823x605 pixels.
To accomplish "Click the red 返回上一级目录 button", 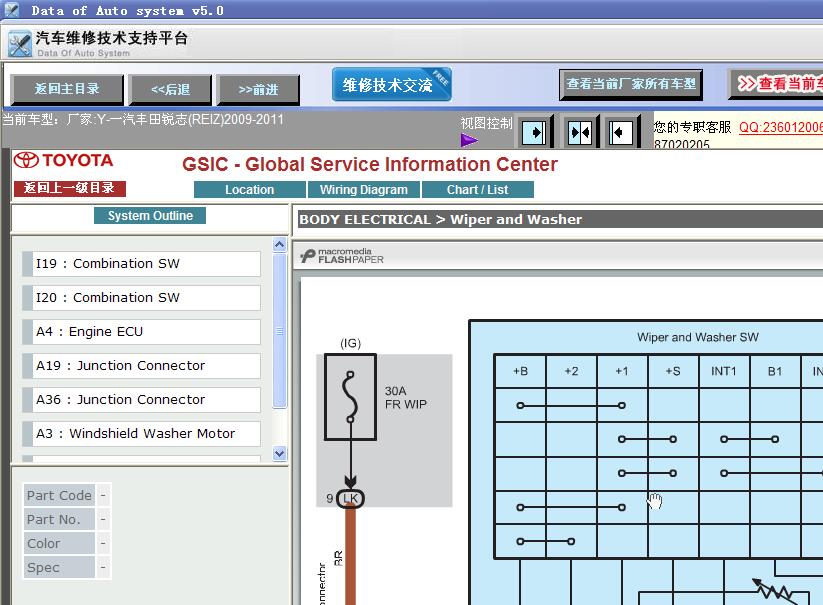I will 70,188.
